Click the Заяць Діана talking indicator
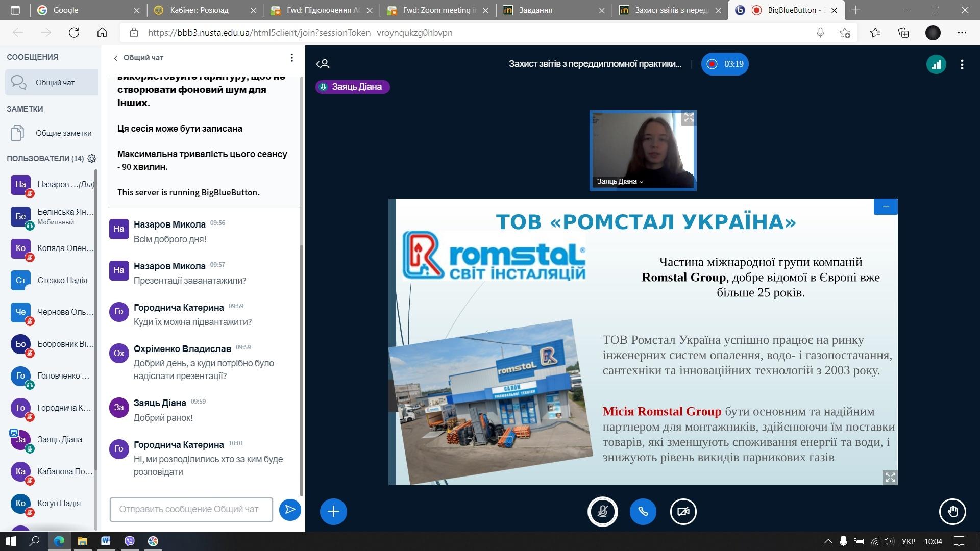980x551 pixels. (x=352, y=87)
